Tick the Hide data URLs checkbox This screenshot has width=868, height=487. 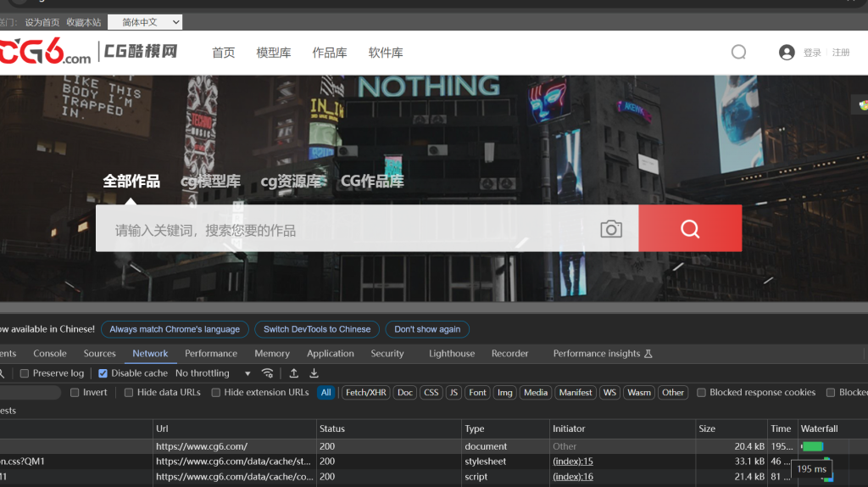pos(130,393)
